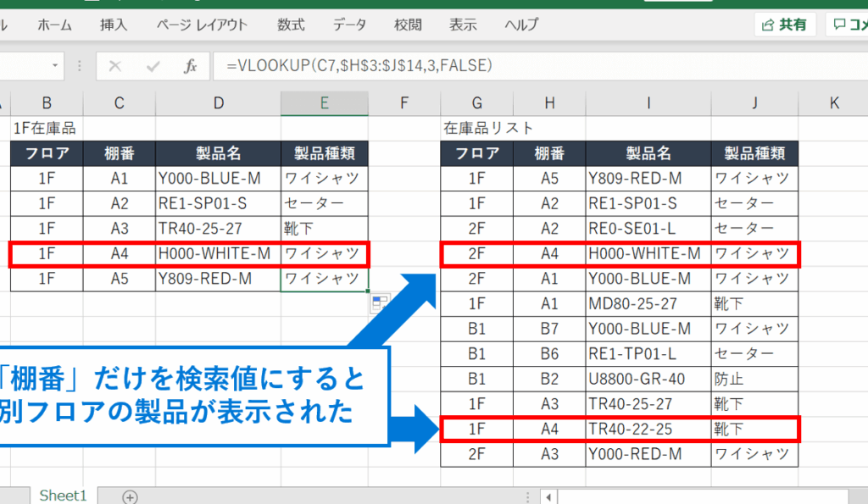This screenshot has height=504, width=868.
Task: Open the ヘルプ tab
Action: pyautogui.click(x=521, y=25)
